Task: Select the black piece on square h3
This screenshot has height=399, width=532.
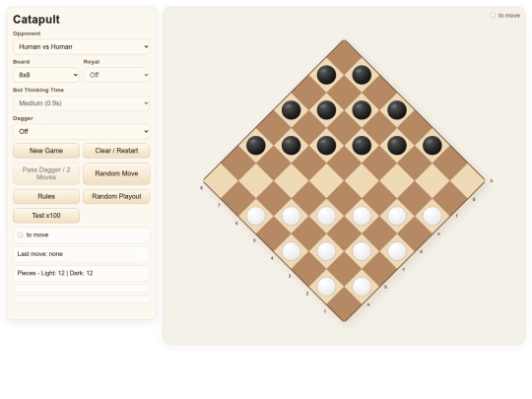Action: pos(432,145)
